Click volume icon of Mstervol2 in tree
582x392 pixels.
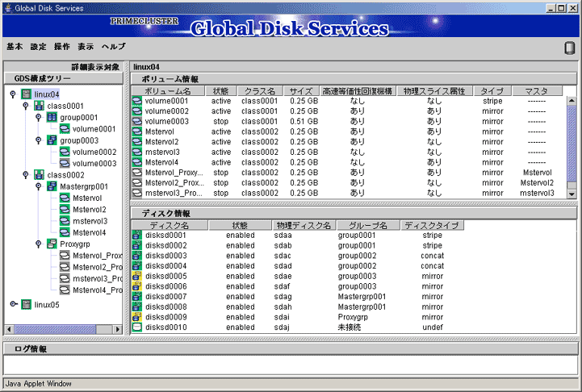click(x=65, y=209)
